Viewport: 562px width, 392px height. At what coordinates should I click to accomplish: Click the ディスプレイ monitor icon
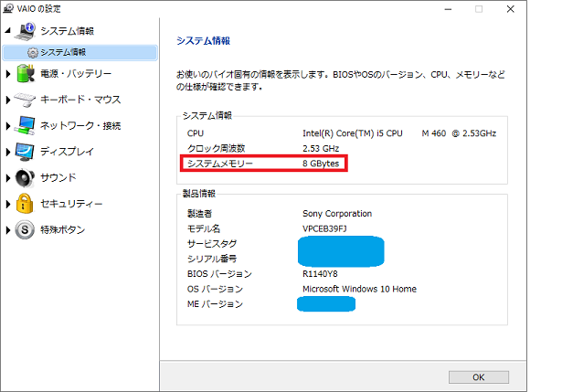(x=25, y=152)
